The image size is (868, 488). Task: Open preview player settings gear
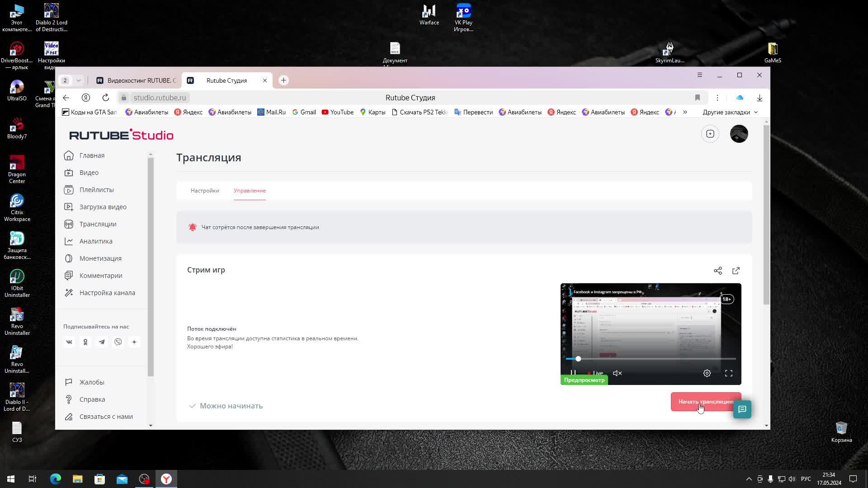pyautogui.click(x=707, y=373)
